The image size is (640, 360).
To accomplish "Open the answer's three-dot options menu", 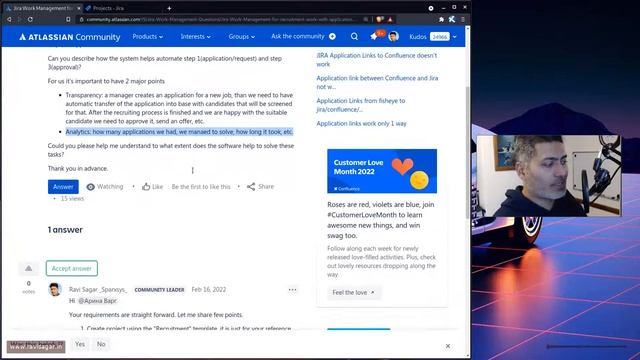I will (x=292, y=290).
